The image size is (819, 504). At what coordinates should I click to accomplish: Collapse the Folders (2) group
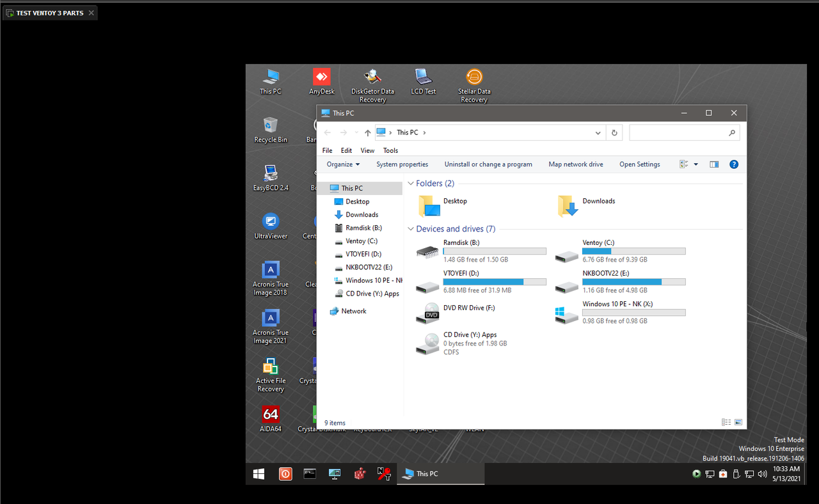[x=411, y=184]
